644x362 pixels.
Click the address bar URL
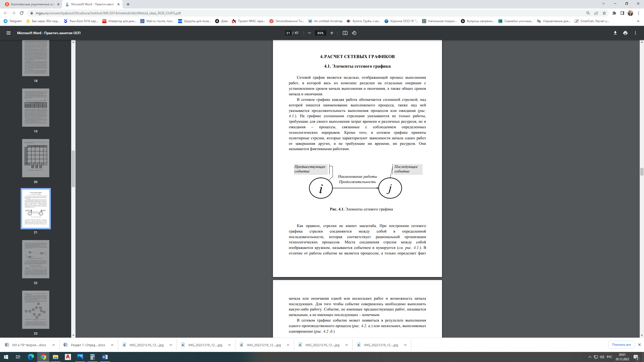(x=108, y=13)
